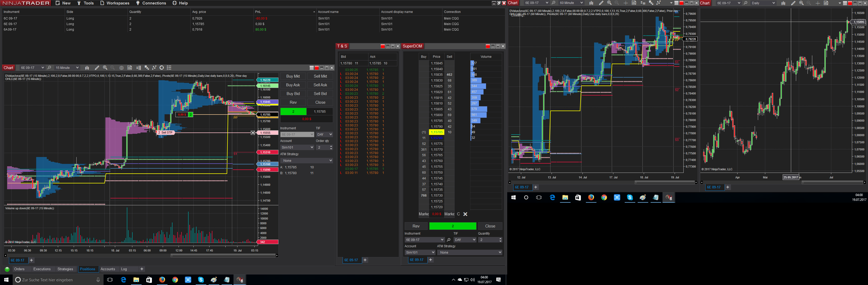Viewport: 868px width, 285px height.
Task: Open the Tools menu
Action: [x=85, y=3]
